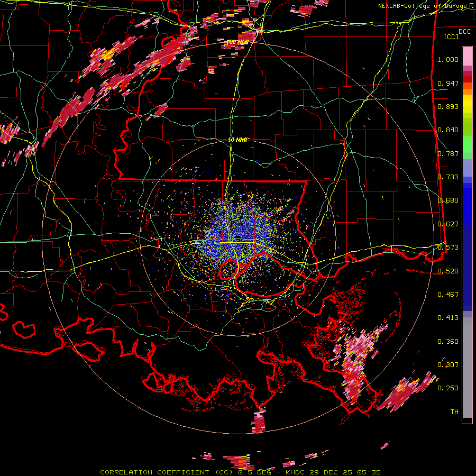
Task: Select the 0.360 legend value
Action: [x=448, y=342]
